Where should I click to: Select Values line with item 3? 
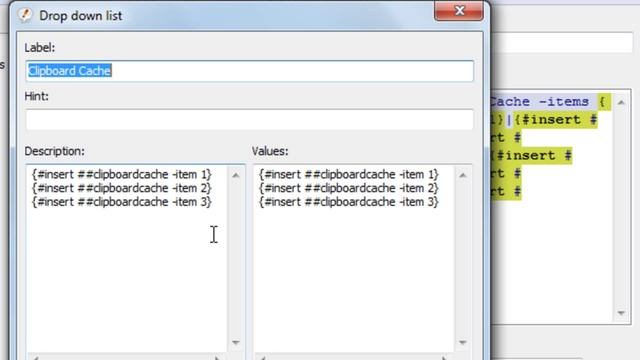coord(349,202)
